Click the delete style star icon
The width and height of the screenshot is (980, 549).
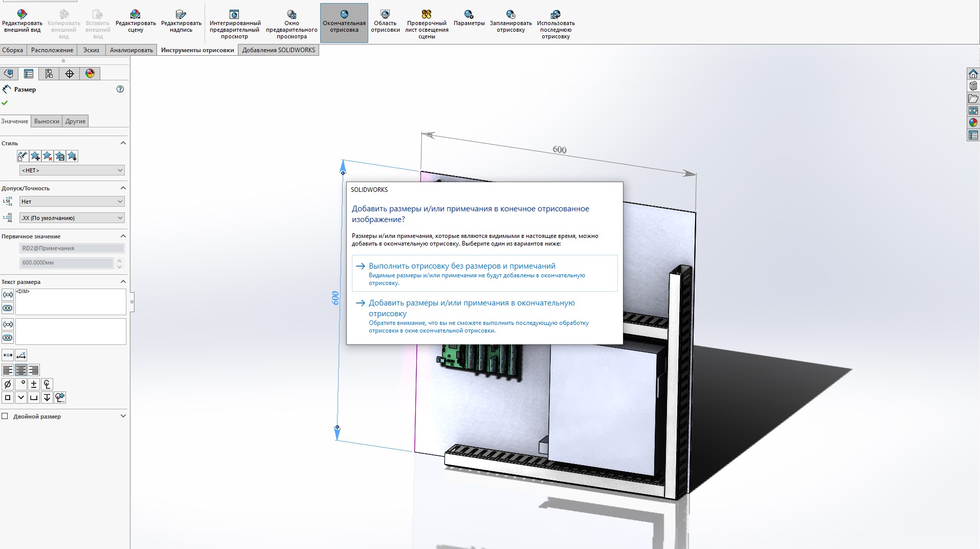48,156
